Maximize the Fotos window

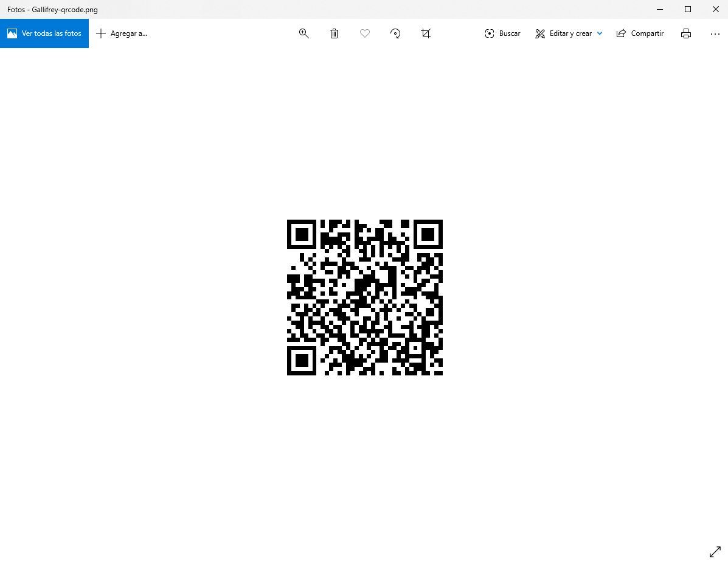(688, 9)
